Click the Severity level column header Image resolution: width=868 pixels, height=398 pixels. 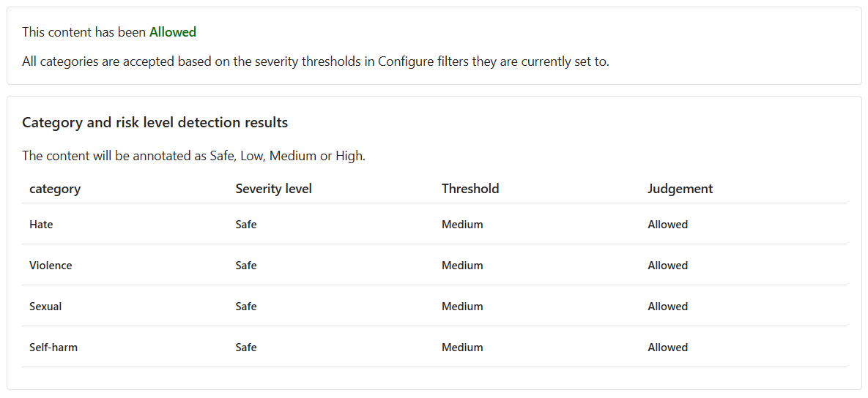click(x=273, y=189)
